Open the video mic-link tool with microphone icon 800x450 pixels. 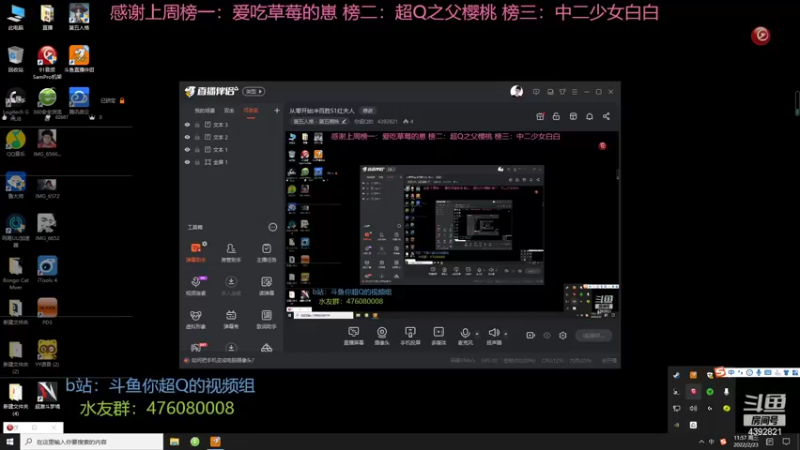(x=195, y=286)
